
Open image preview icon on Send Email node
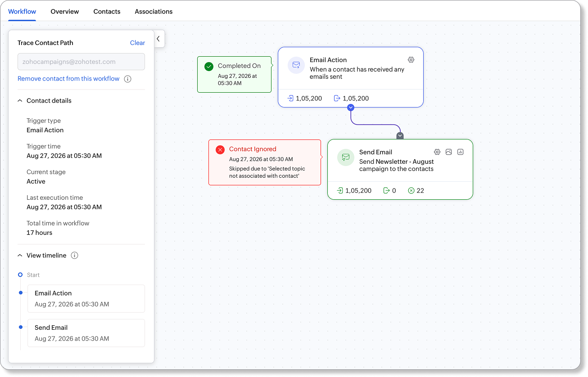(448, 152)
